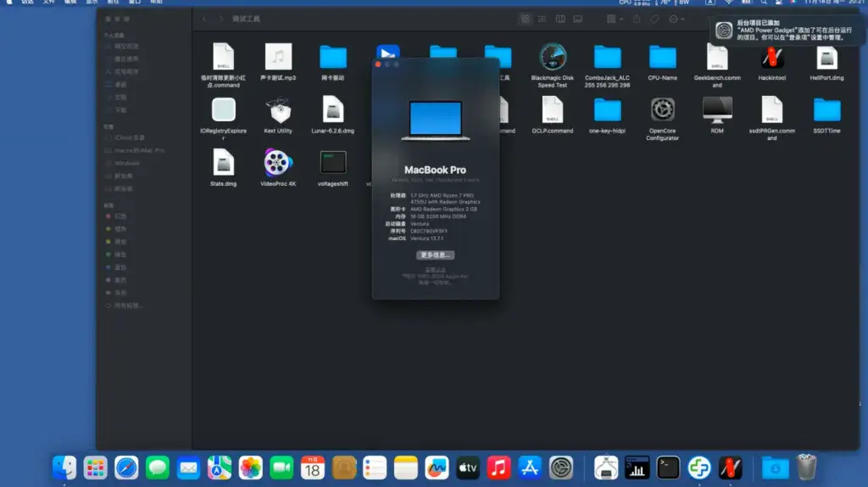The width and height of the screenshot is (868, 487).
Task: Select the RDM display app icon
Action: tap(717, 109)
